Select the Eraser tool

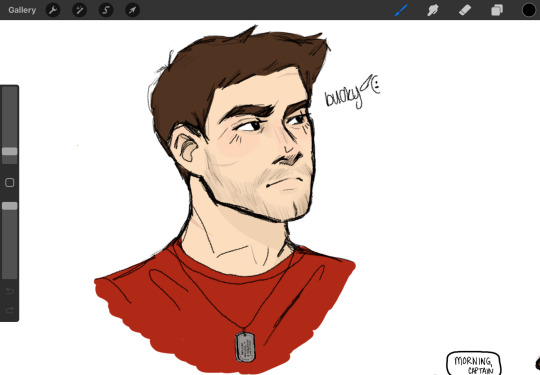pos(465,10)
